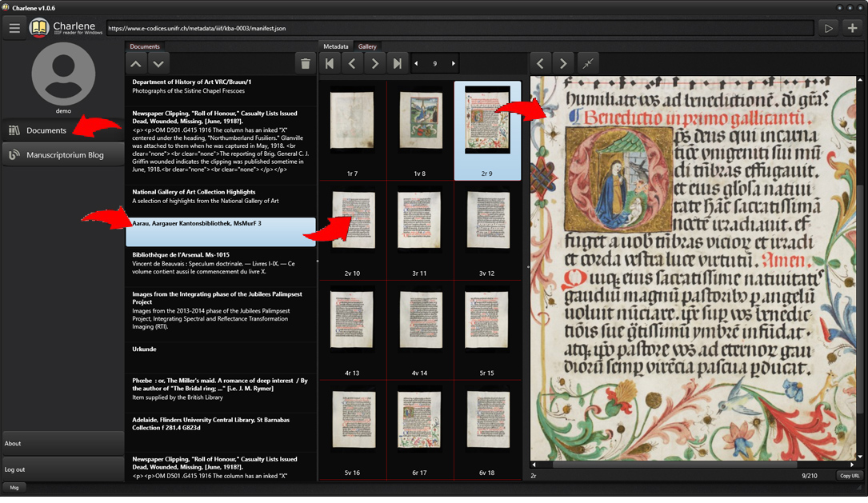
Task: Open the About page
Action: 62,443
